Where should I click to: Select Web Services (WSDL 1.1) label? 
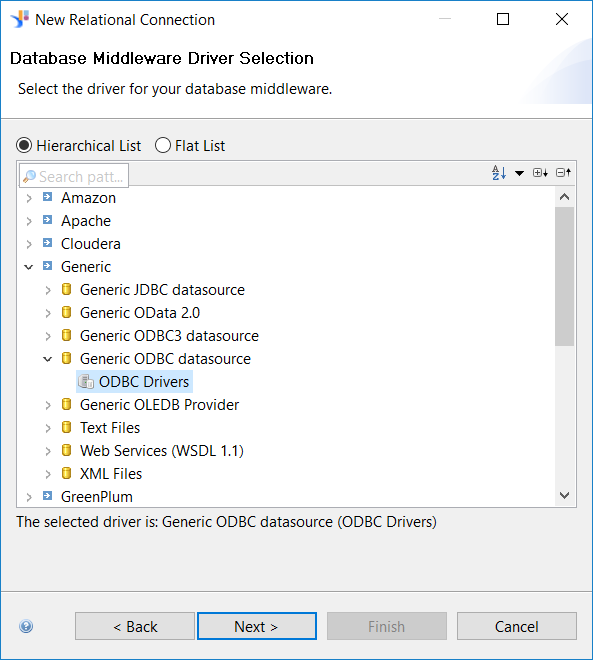tap(162, 451)
